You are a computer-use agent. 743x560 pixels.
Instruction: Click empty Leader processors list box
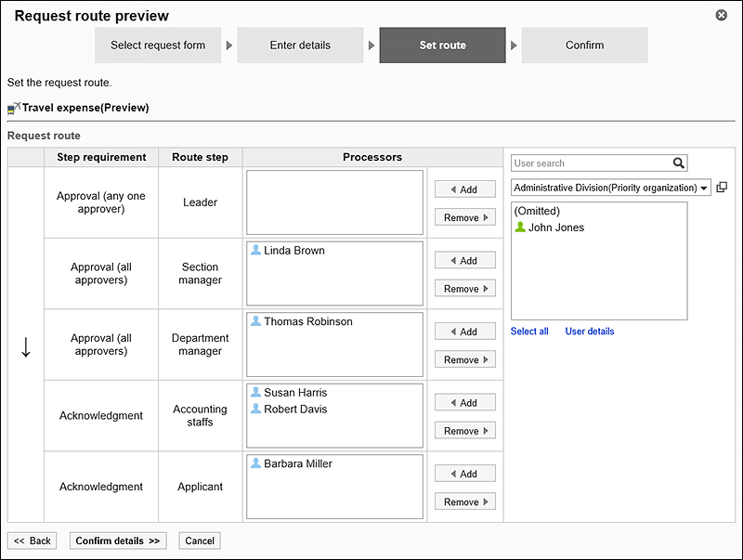(334, 202)
